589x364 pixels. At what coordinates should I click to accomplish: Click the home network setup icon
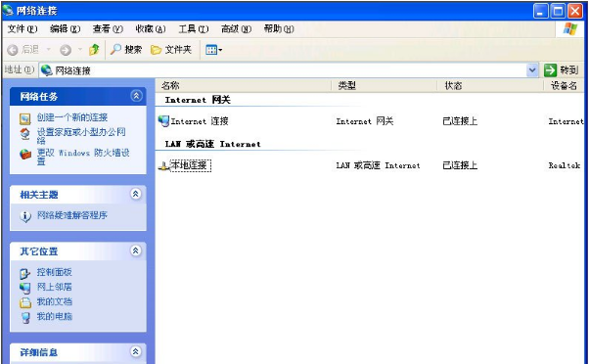pyautogui.click(x=24, y=134)
